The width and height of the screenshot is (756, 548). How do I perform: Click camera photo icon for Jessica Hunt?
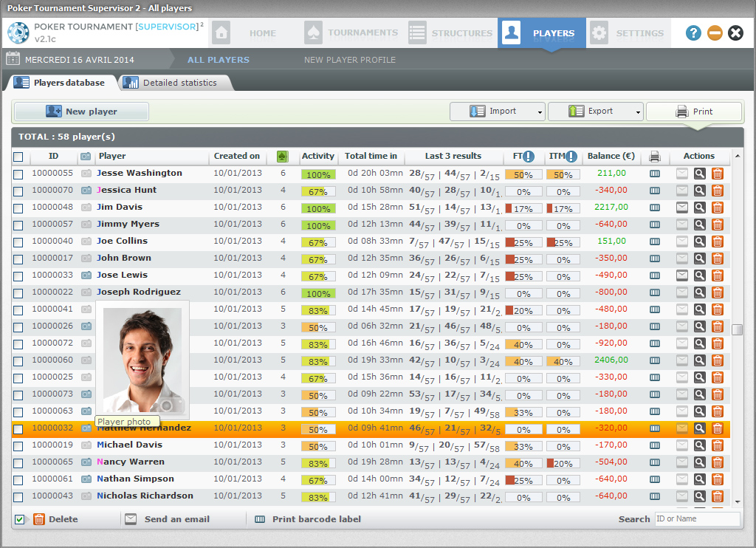pyautogui.click(x=86, y=191)
